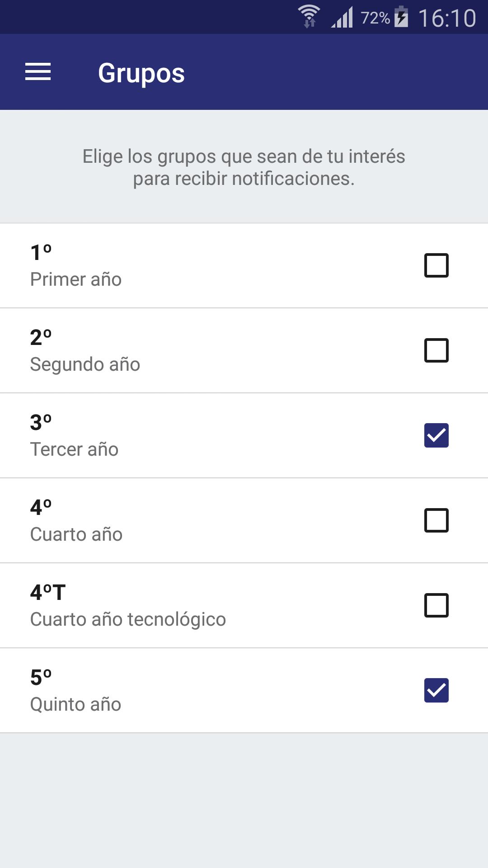
Task: Uncheck the Tercer año checkbox
Action: coord(436,435)
